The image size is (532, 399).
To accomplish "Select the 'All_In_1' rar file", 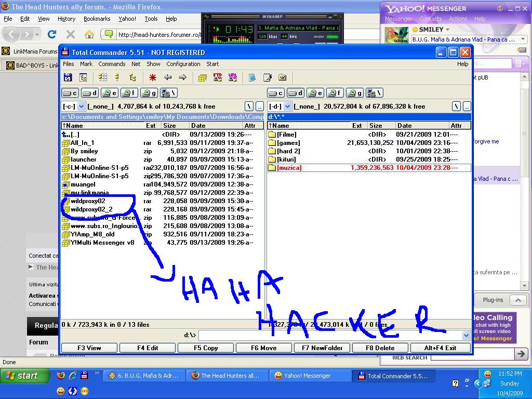I will pos(157,143).
